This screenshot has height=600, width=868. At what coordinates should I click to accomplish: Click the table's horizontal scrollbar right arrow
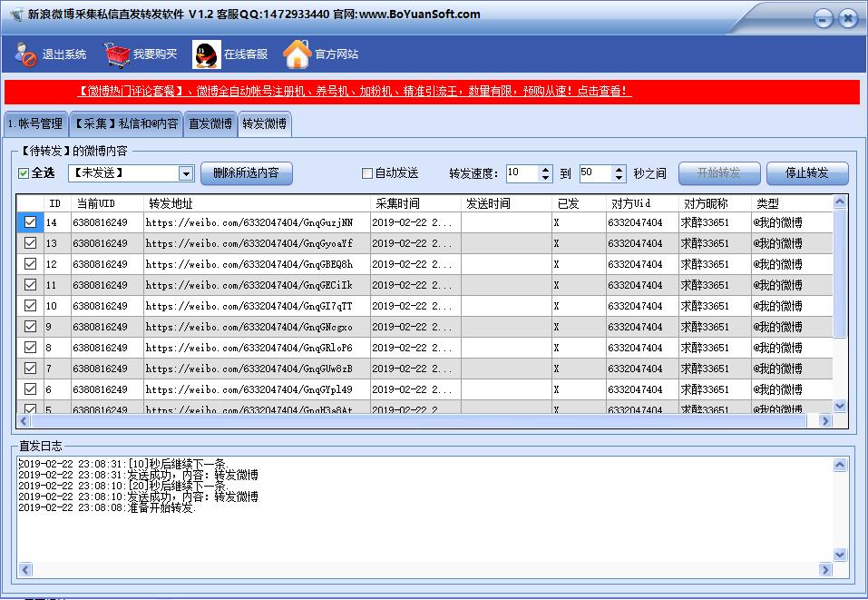coord(825,421)
